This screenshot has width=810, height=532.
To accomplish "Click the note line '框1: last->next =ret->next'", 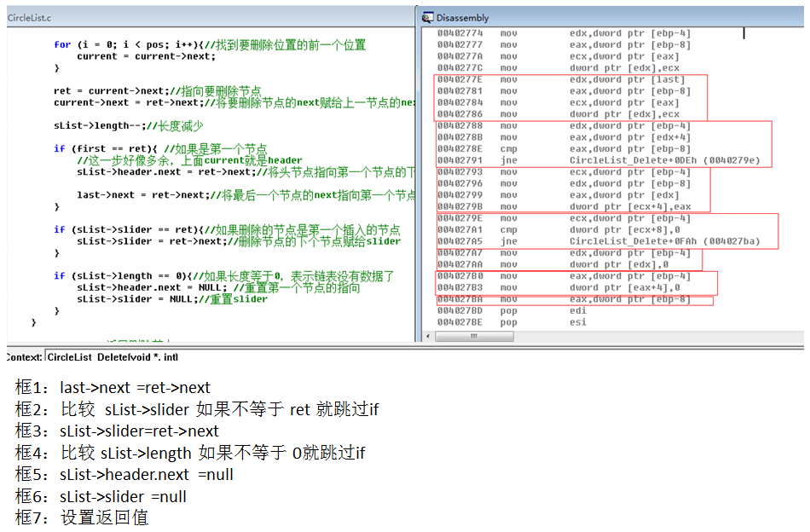I will click(x=113, y=387).
